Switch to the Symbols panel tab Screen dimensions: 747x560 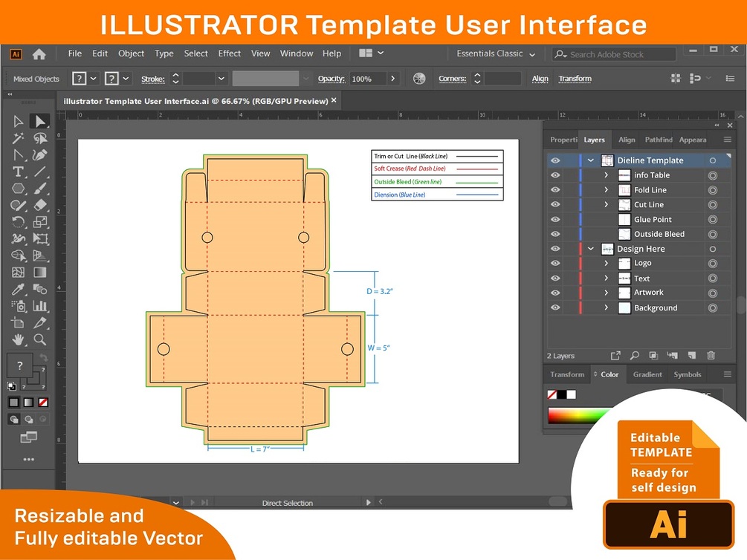point(687,374)
